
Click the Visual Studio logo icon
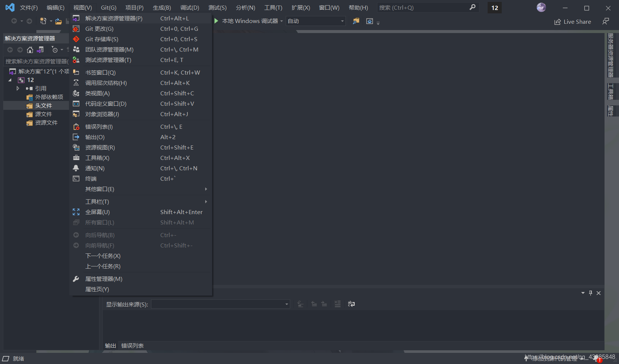click(10, 7)
